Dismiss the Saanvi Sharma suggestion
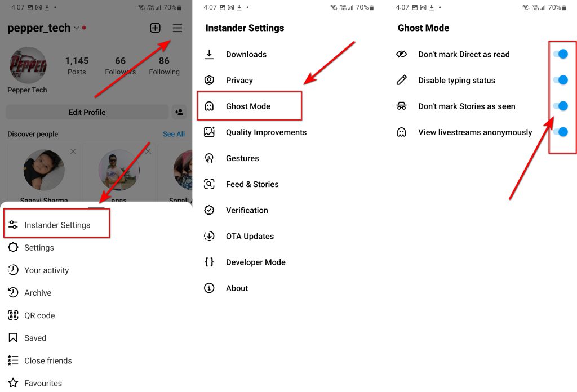Viewport: 577px width, 392px height. coord(73,152)
